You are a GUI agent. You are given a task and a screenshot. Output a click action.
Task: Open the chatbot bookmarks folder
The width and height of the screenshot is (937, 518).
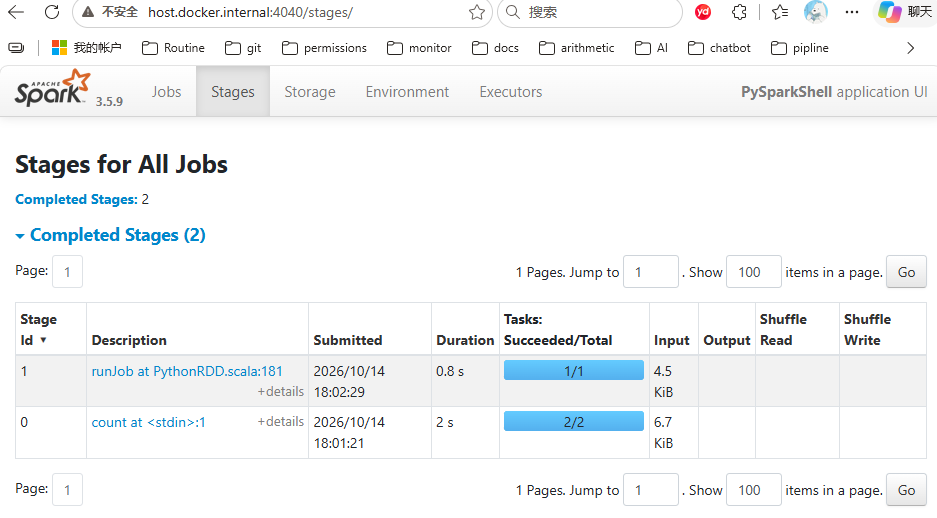pos(719,48)
